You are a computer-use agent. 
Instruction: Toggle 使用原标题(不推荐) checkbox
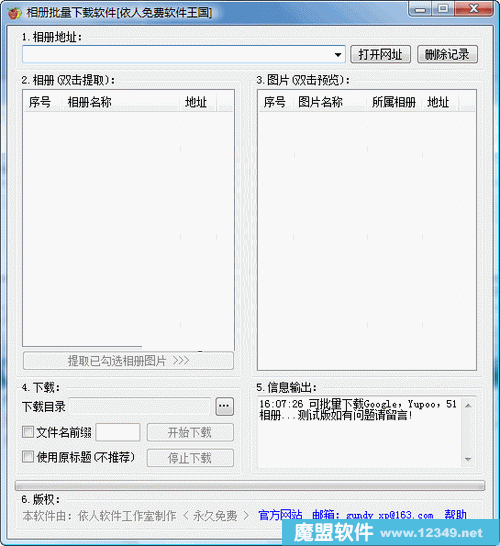click(28, 457)
